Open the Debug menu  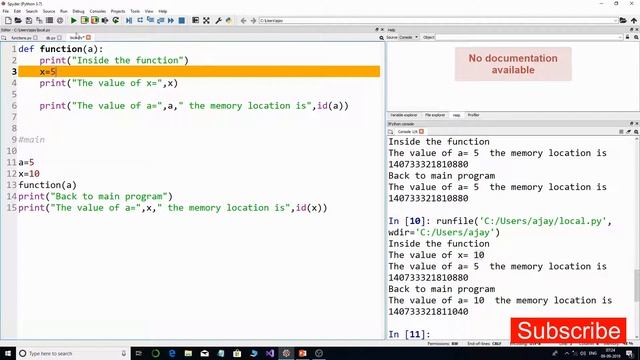pos(78,11)
